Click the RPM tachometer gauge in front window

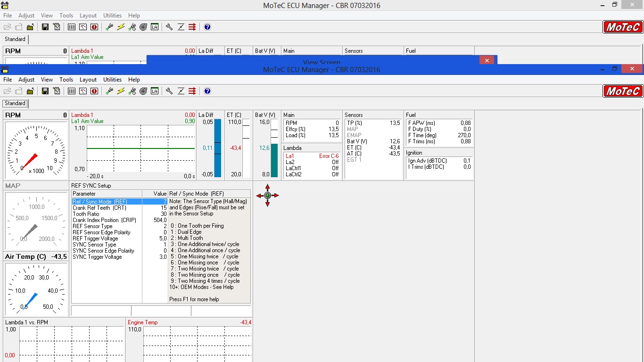pos(36,150)
